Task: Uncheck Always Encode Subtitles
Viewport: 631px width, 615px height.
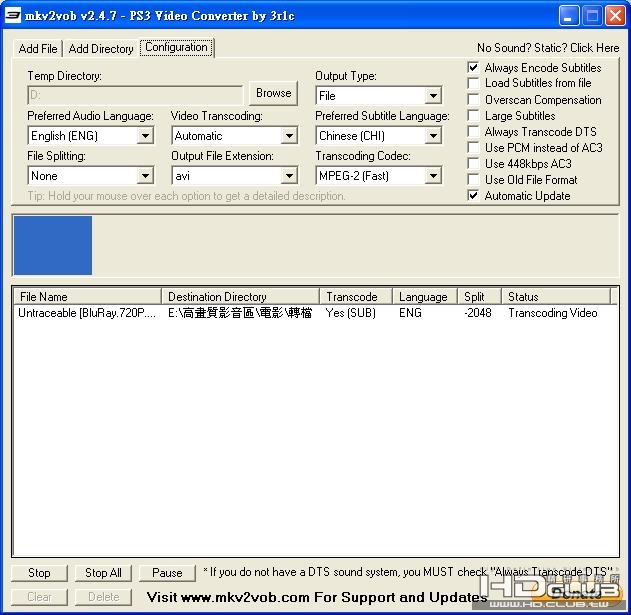Action: [473, 68]
